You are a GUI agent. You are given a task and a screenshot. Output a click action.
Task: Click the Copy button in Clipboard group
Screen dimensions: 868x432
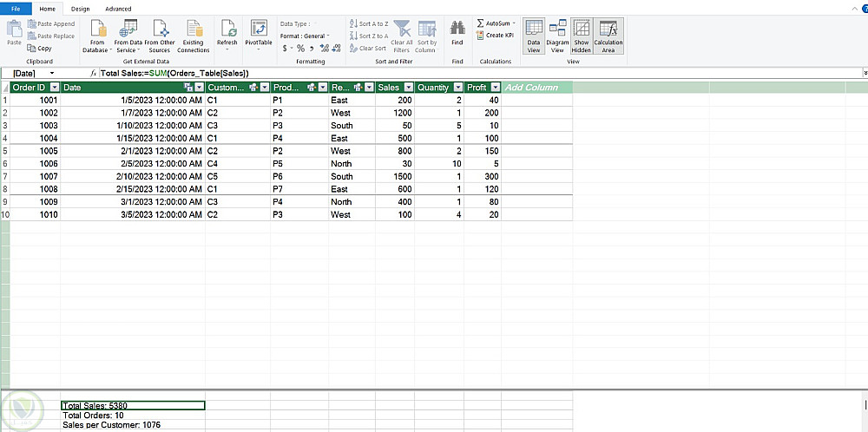coord(39,48)
